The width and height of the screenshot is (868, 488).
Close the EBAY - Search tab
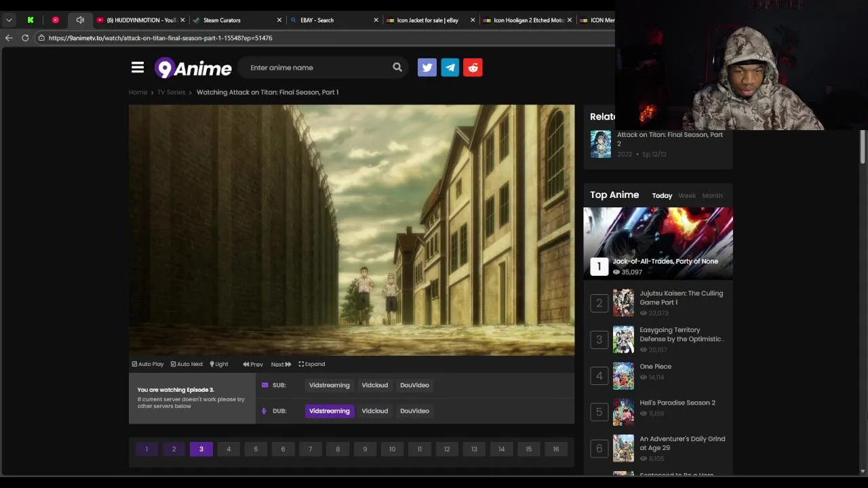[376, 20]
